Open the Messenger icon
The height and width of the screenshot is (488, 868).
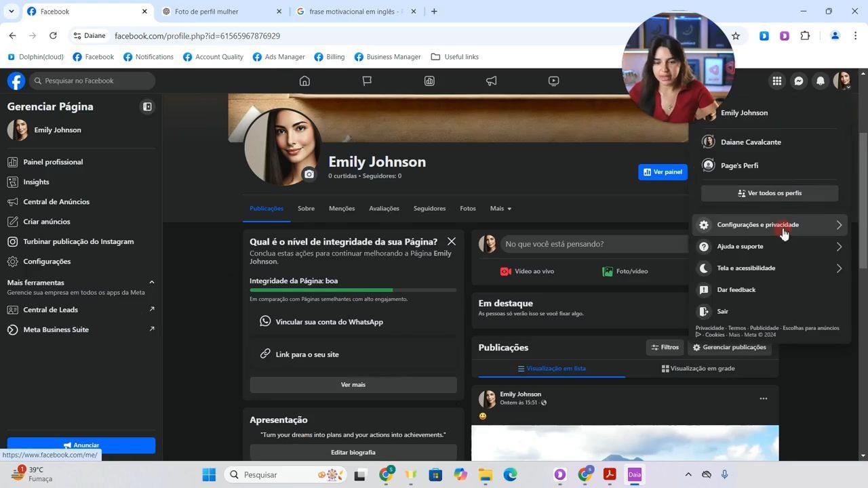[799, 81]
